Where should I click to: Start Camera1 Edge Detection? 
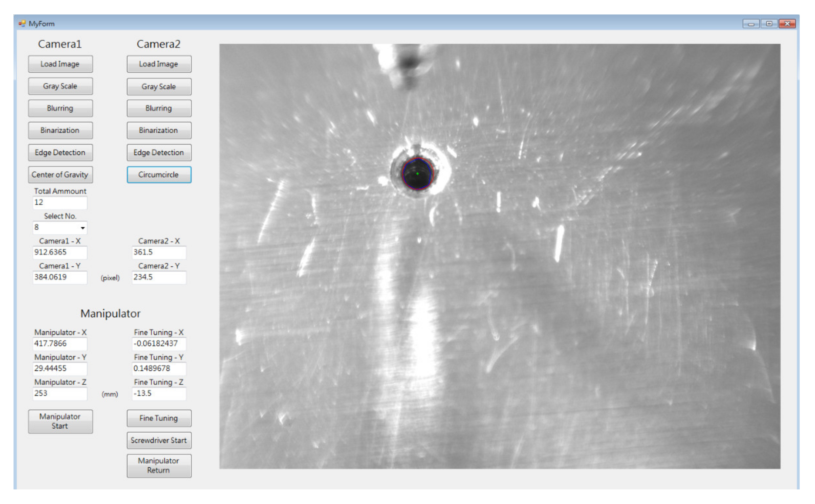pyautogui.click(x=60, y=153)
